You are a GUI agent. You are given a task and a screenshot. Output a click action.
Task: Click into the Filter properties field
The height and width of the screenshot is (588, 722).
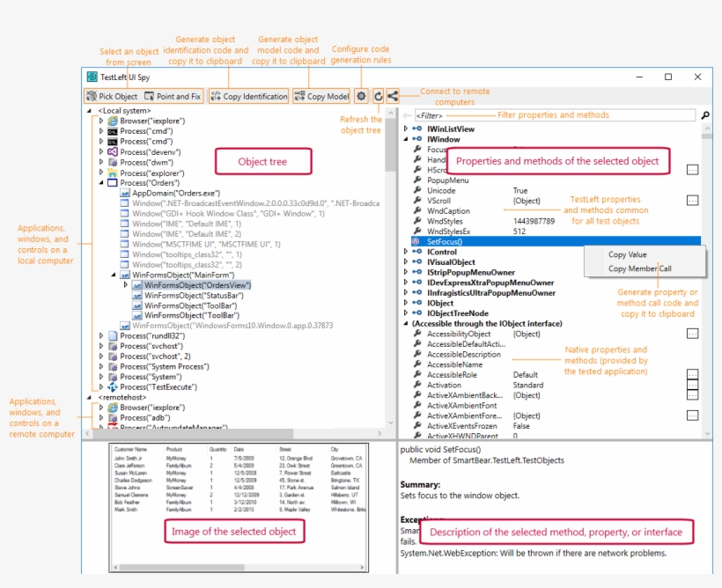[x=555, y=115]
